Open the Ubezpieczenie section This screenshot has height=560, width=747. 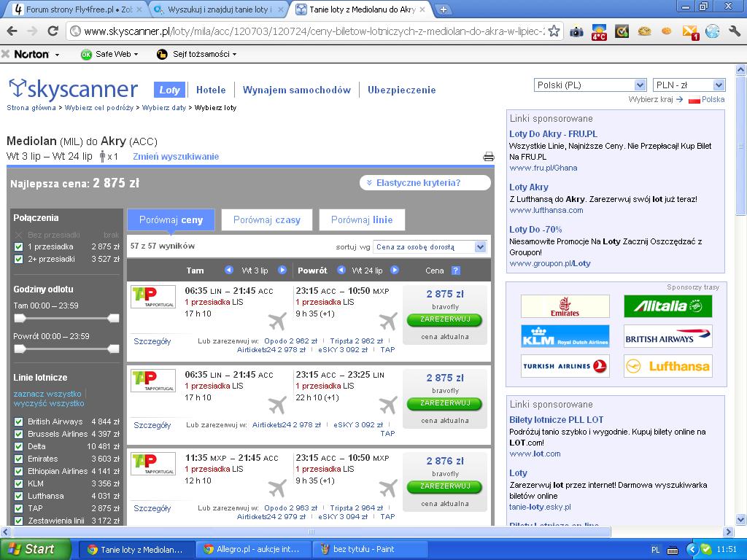[x=402, y=90]
